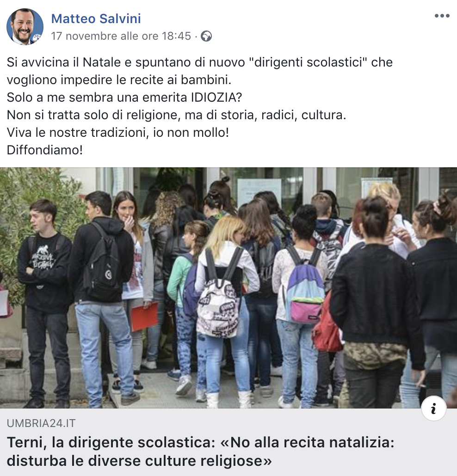The width and height of the screenshot is (457, 476).
Task: Click the linked article photo of students
Action: click(228, 288)
